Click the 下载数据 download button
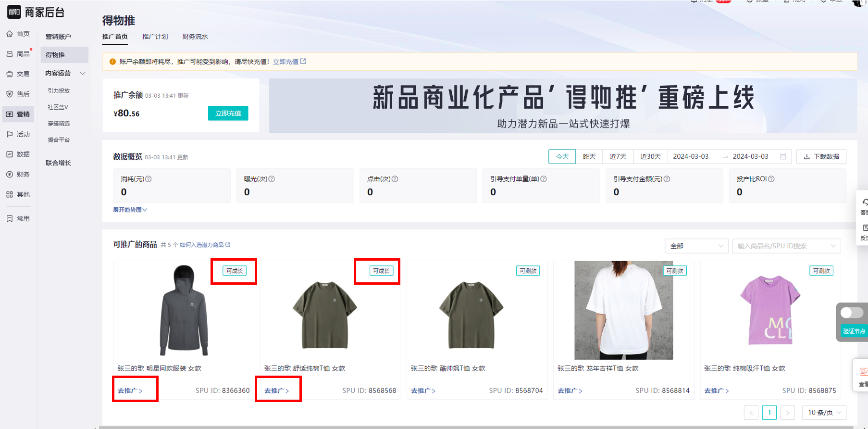868x429 pixels. coord(821,157)
